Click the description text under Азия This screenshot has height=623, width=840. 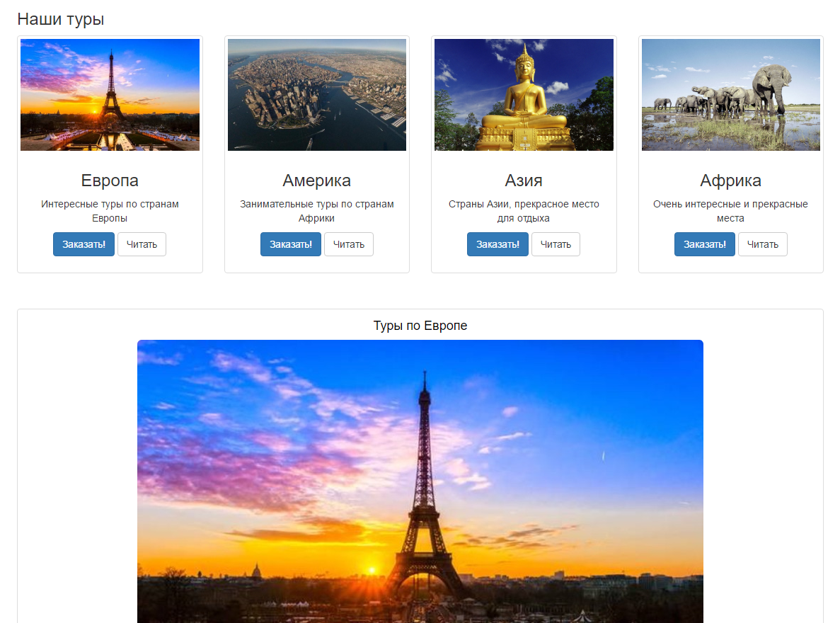pyautogui.click(x=524, y=211)
